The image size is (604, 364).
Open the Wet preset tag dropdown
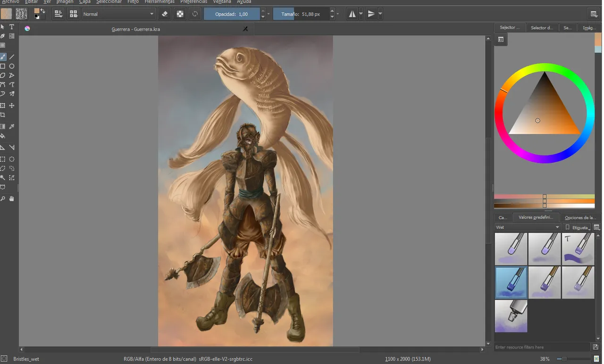(x=528, y=227)
